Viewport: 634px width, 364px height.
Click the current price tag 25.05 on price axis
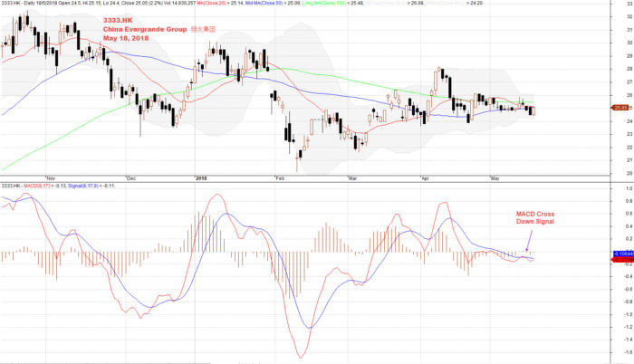(620, 108)
